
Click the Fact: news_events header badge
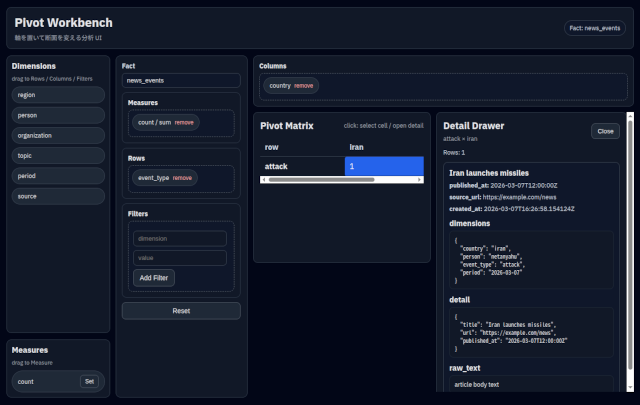coord(595,29)
